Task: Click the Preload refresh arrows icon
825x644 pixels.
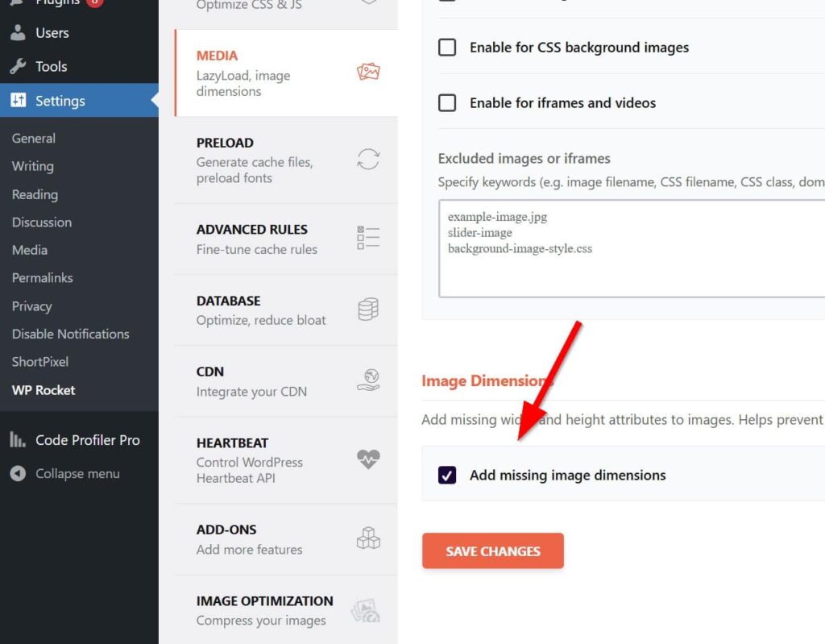Action: coord(368,159)
